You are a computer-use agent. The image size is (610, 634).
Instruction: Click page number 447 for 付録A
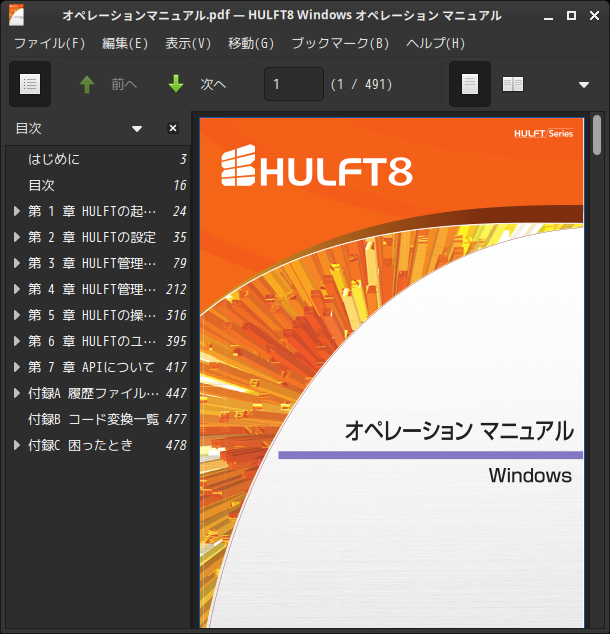[x=176, y=393]
